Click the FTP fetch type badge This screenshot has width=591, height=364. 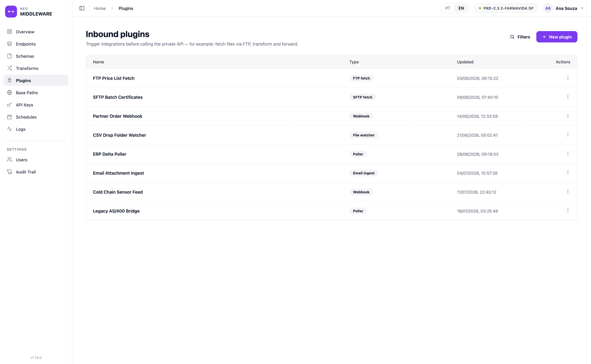tap(361, 78)
